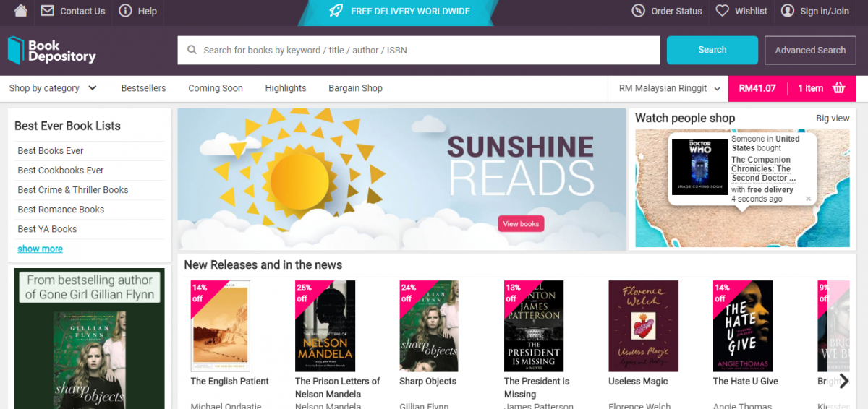Open Best Cookbooks Ever list
868x409 pixels.
61,170
